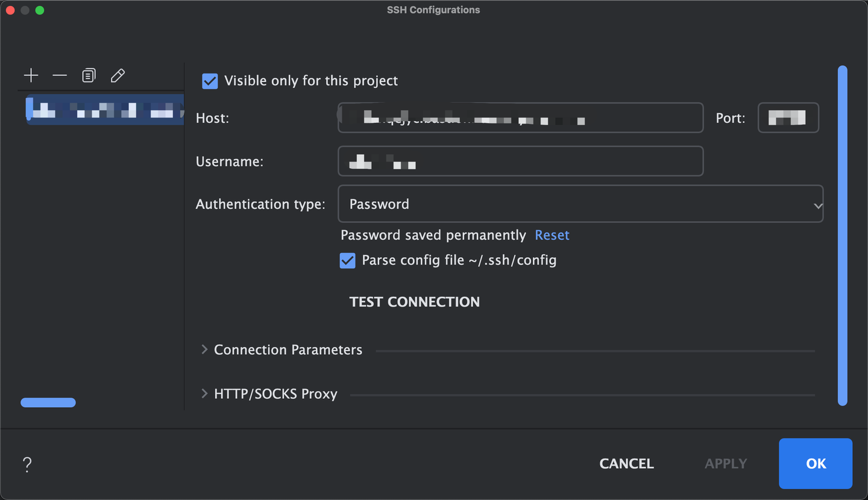Copy the selected SSH configuration
Screen dimensions: 868x500
89,75
